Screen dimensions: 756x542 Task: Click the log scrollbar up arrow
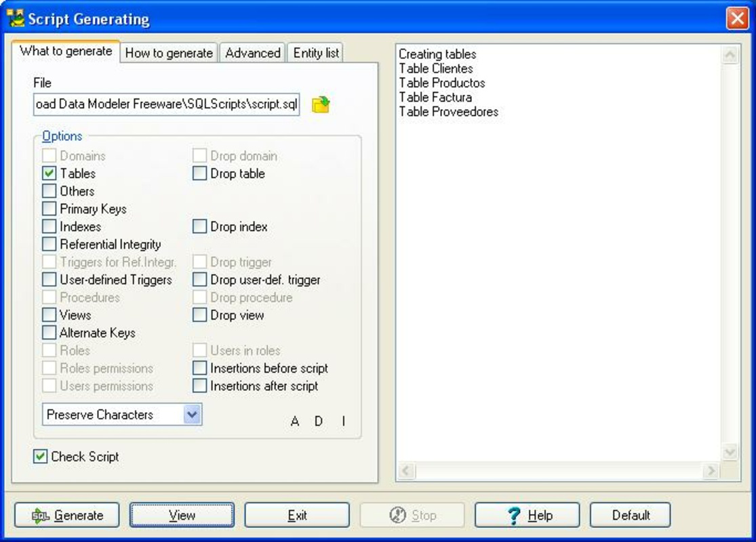click(730, 55)
